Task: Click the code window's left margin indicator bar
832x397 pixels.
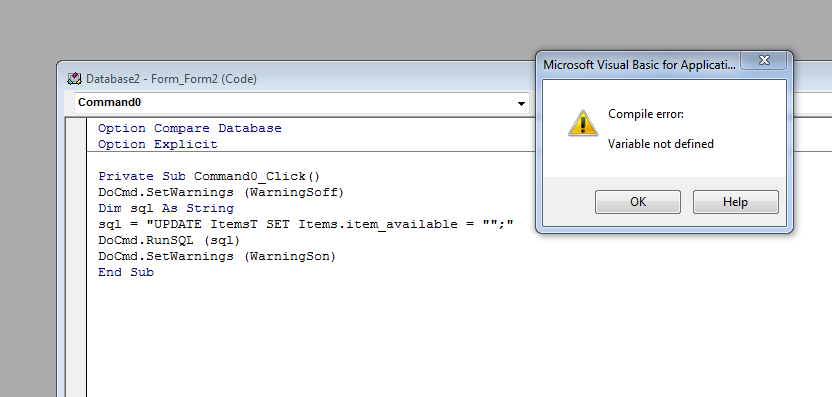Action: (x=75, y=257)
